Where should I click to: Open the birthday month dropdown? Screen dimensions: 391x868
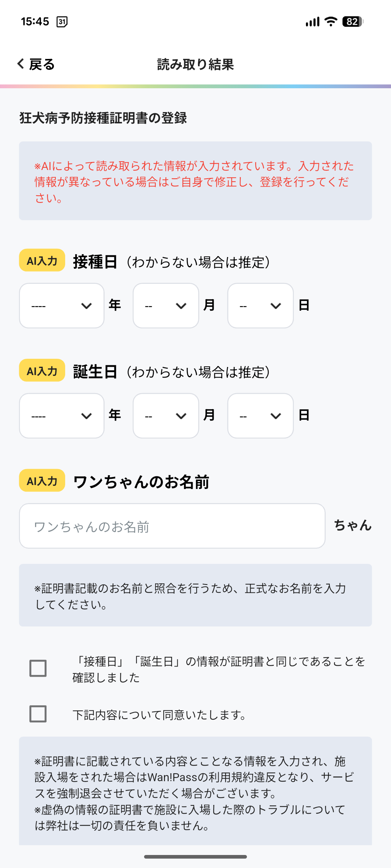coord(166,416)
